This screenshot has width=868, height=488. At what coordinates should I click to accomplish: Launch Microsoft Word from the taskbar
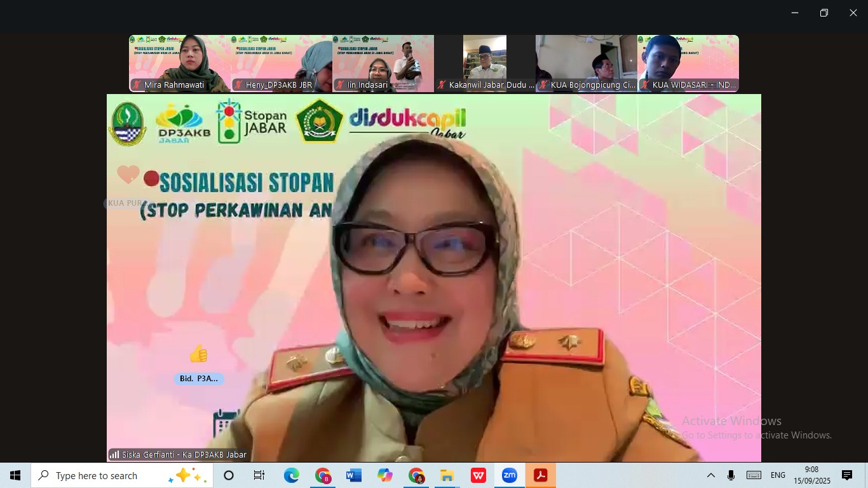tap(354, 475)
